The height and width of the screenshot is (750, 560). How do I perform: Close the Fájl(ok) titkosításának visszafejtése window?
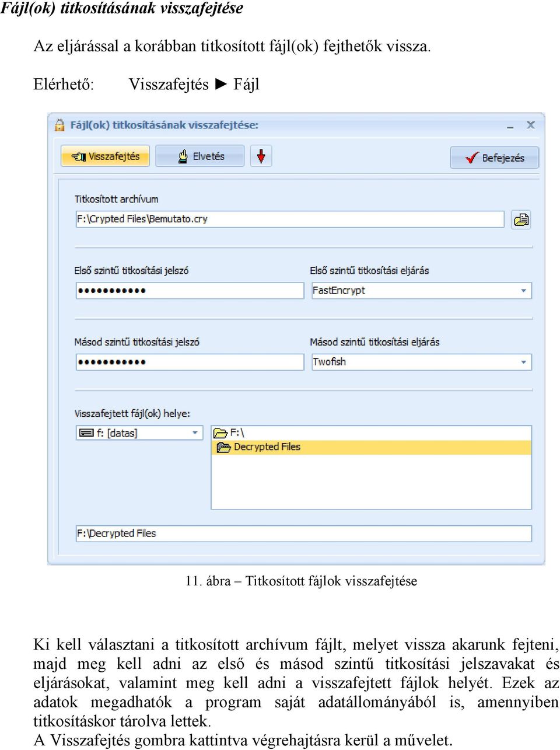[531, 125]
